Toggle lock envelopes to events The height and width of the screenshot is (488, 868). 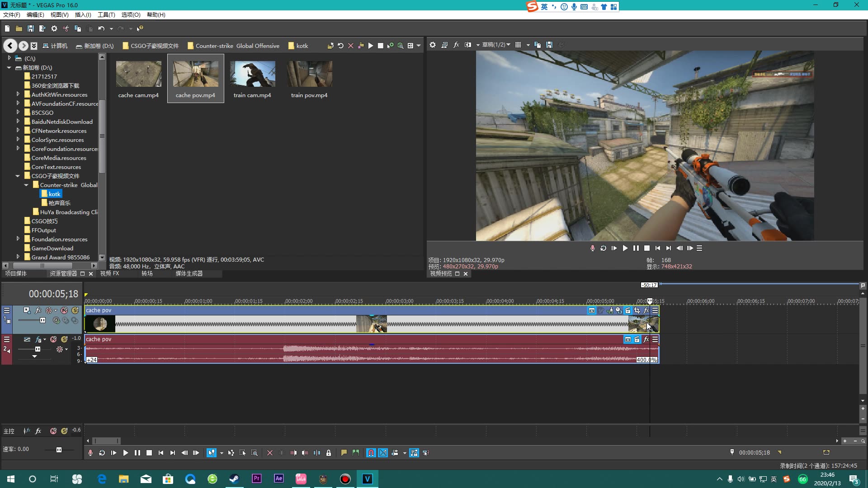[414, 453]
